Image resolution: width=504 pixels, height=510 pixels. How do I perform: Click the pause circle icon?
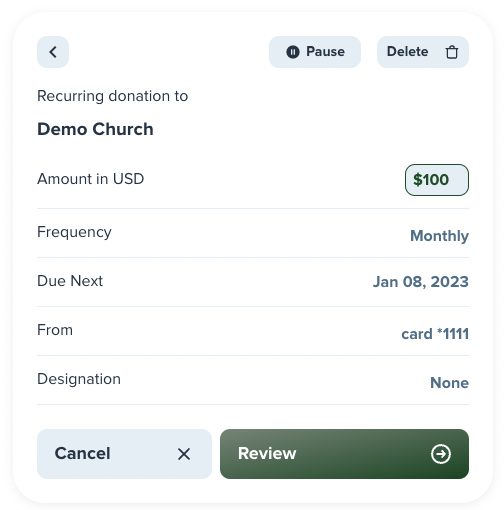click(293, 52)
